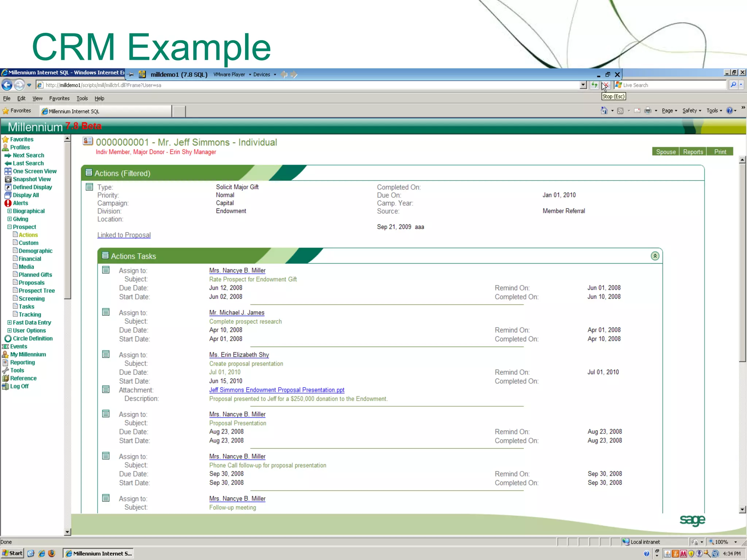Viewport: 747px width, 560px height.
Task: Click the row icon for Michael J. James task
Action: (x=106, y=312)
